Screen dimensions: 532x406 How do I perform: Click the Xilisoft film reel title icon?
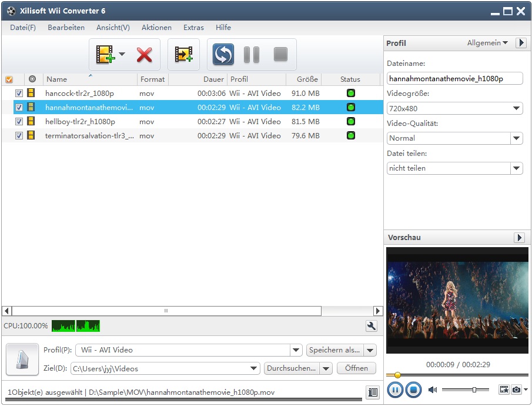click(x=11, y=11)
